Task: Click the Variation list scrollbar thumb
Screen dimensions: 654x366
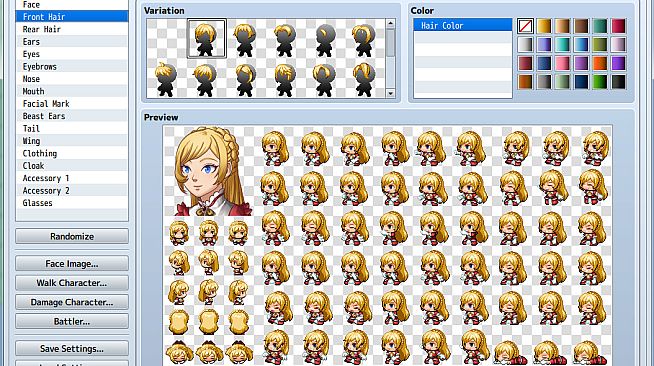Action: pos(390,43)
